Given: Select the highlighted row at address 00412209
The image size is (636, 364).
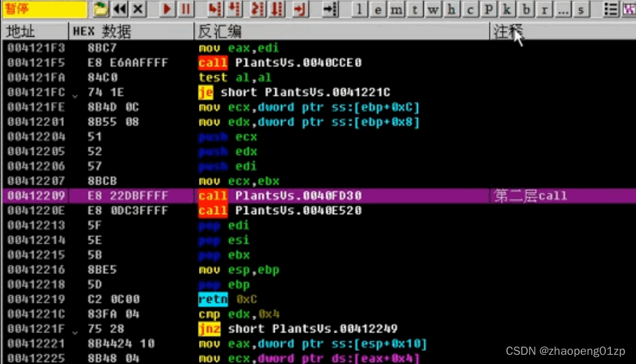Looking at the screenshot, I should click(x=319, y=196).
